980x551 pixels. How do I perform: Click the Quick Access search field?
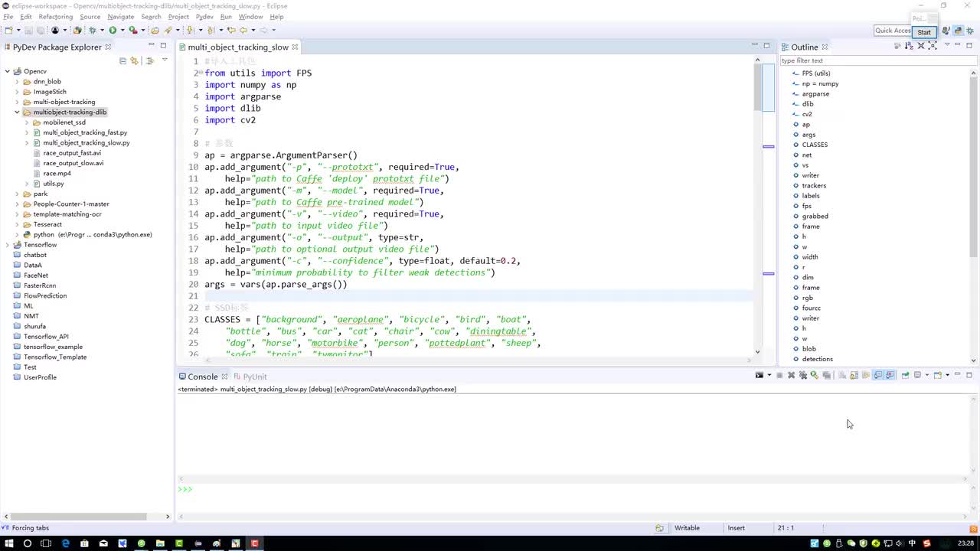coord(893,31)
